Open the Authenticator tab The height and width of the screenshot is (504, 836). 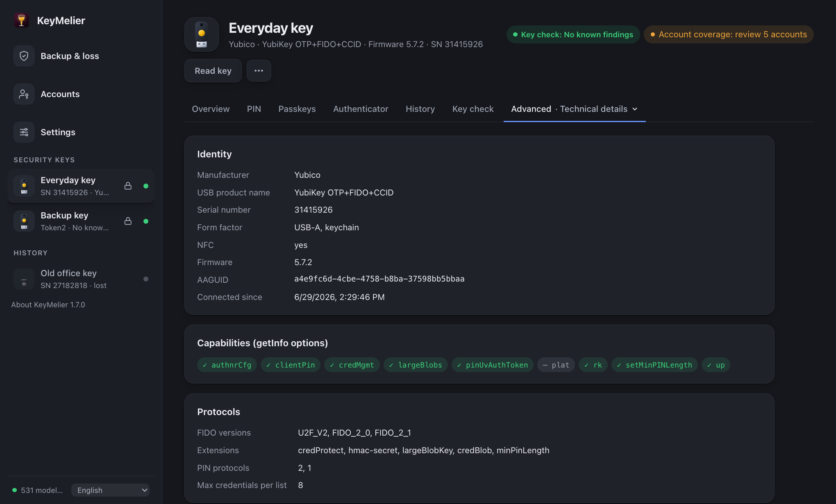pos(361,109)
